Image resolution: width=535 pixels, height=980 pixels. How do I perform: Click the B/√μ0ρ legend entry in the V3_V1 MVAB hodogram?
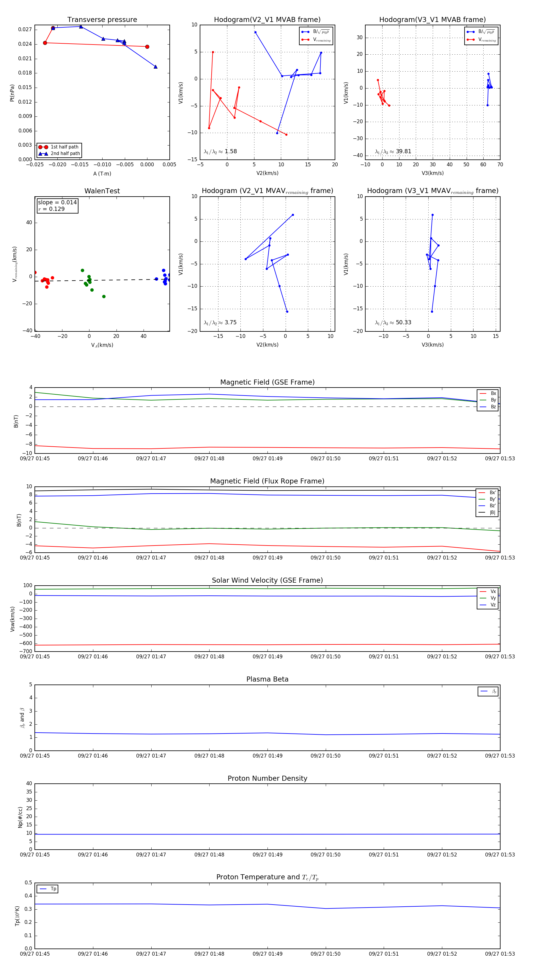pos(481,32)
